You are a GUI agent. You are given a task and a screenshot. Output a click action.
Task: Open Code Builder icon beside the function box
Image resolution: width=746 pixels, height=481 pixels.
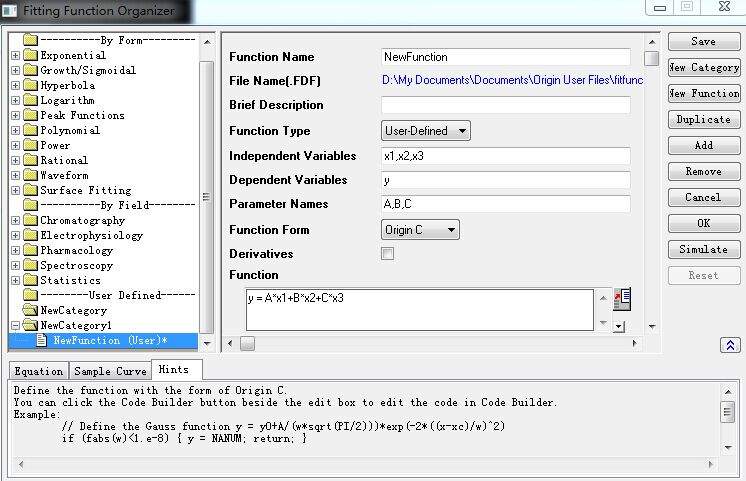coord(622,299)
